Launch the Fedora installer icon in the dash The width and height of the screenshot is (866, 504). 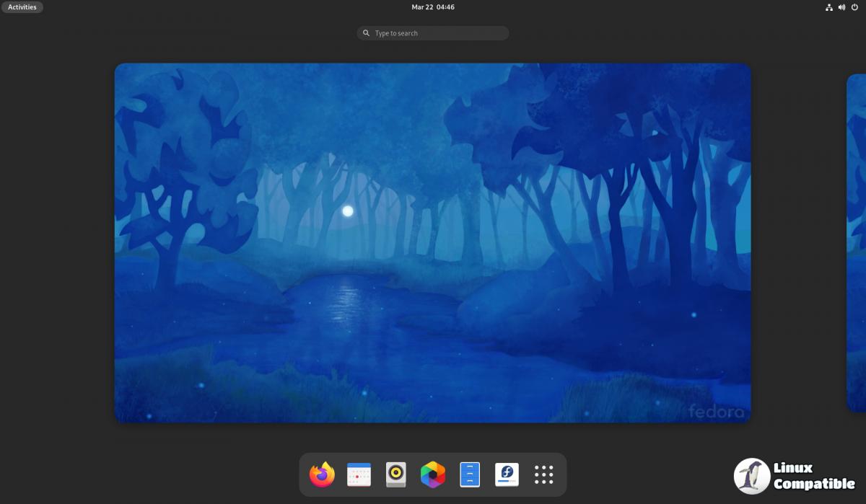point(507,474)
